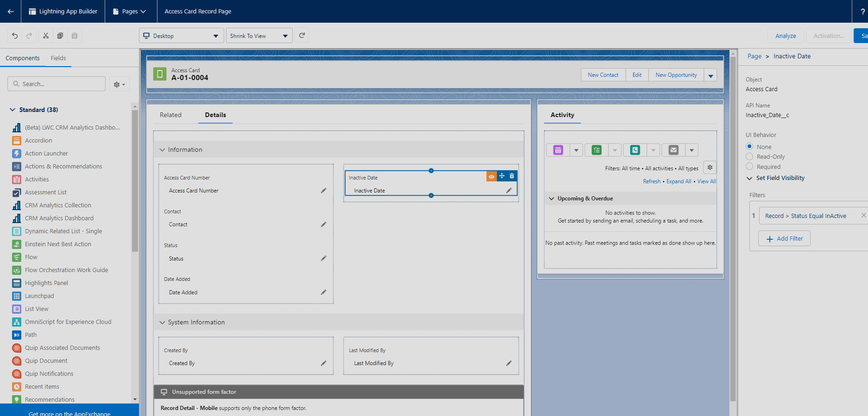Click the New Contact button

pyautogui.click(x=603, y=75)
